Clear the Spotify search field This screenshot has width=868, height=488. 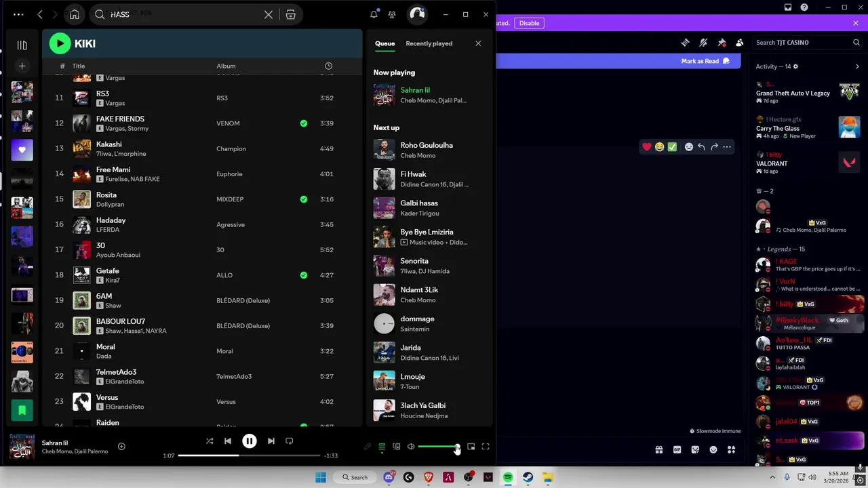point(269,14)
